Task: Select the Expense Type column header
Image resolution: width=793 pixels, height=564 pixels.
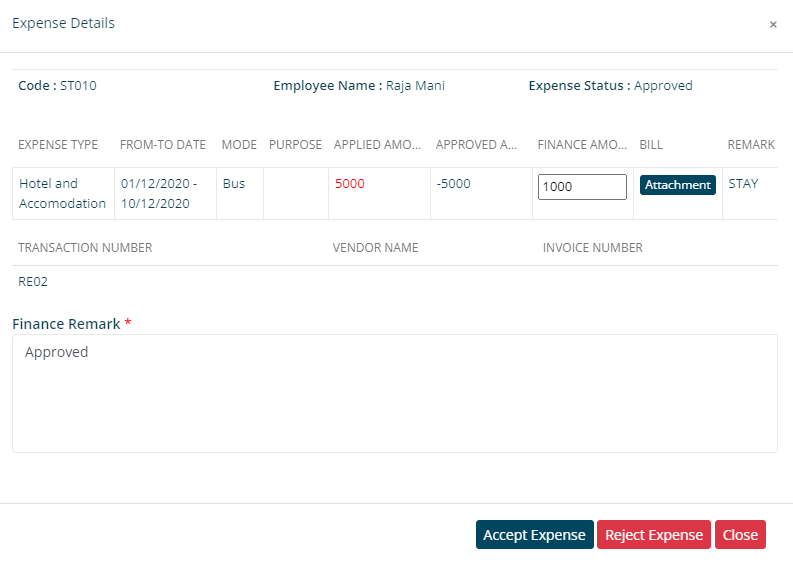Action: 58,145
